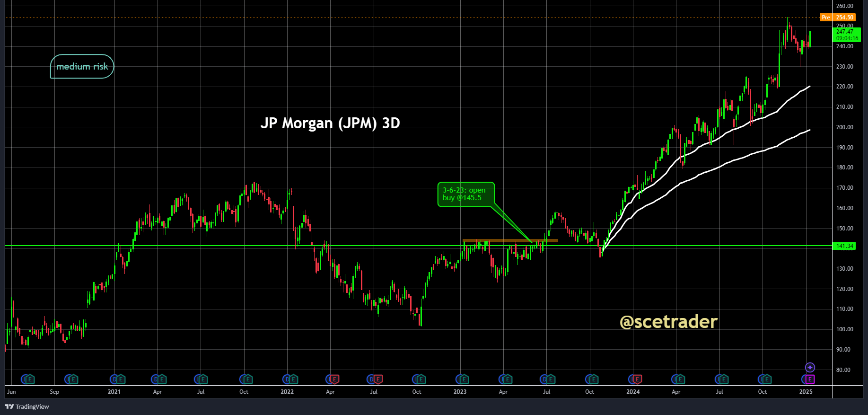Open the green earnings icon at Jul 2023
Viewport: 868px width, 415px height.
550,379
